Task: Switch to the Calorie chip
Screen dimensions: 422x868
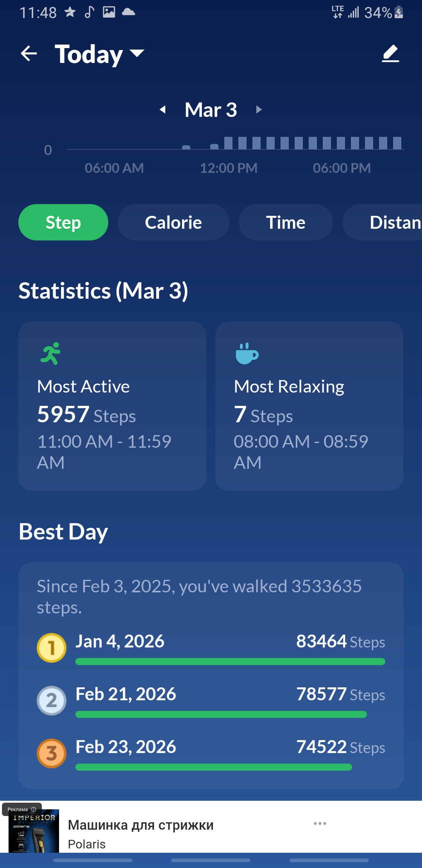Action: 173,222
